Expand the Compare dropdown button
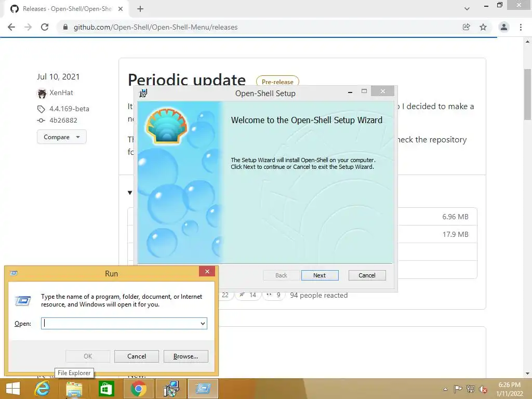The height and width of the screenshot is (399, 532). 61,137
